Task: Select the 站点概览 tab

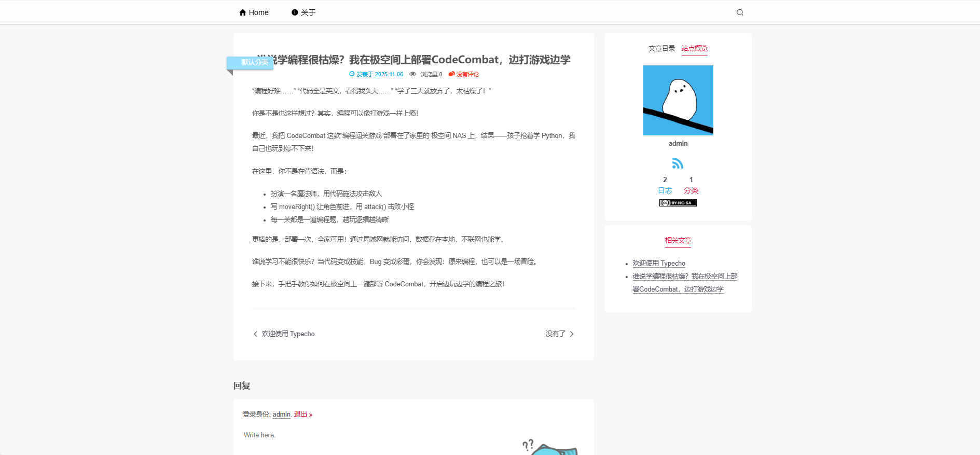Action: point(694,48)
